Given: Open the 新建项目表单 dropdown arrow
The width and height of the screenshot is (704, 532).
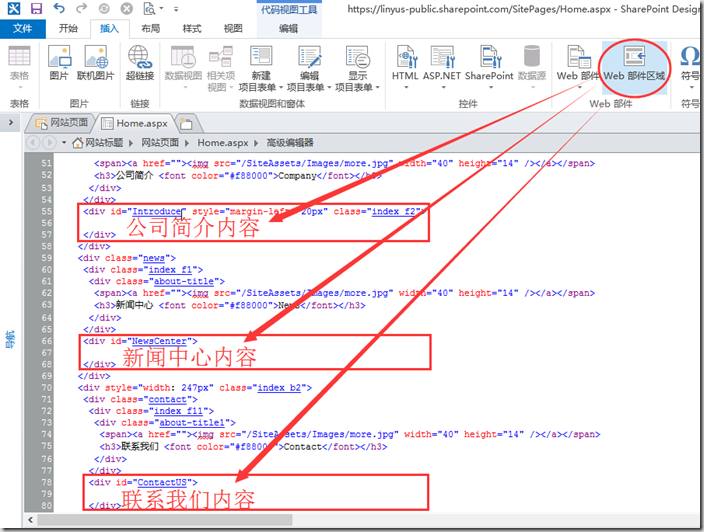Looking at the screenshot, I should [281, 87].
